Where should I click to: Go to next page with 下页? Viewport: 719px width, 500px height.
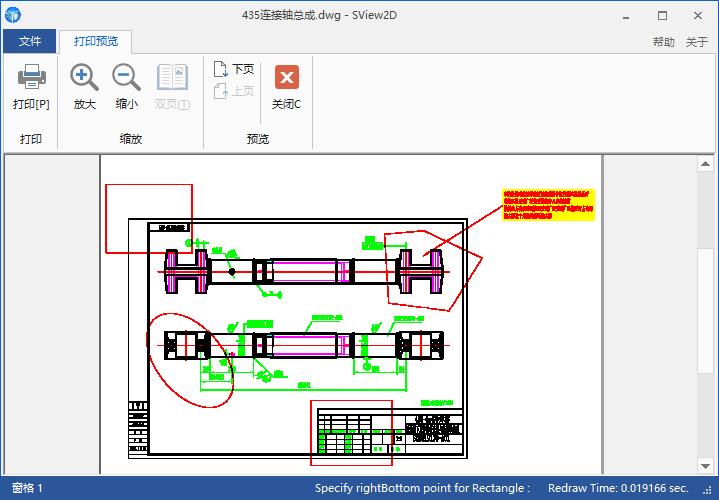coord(235,69)
